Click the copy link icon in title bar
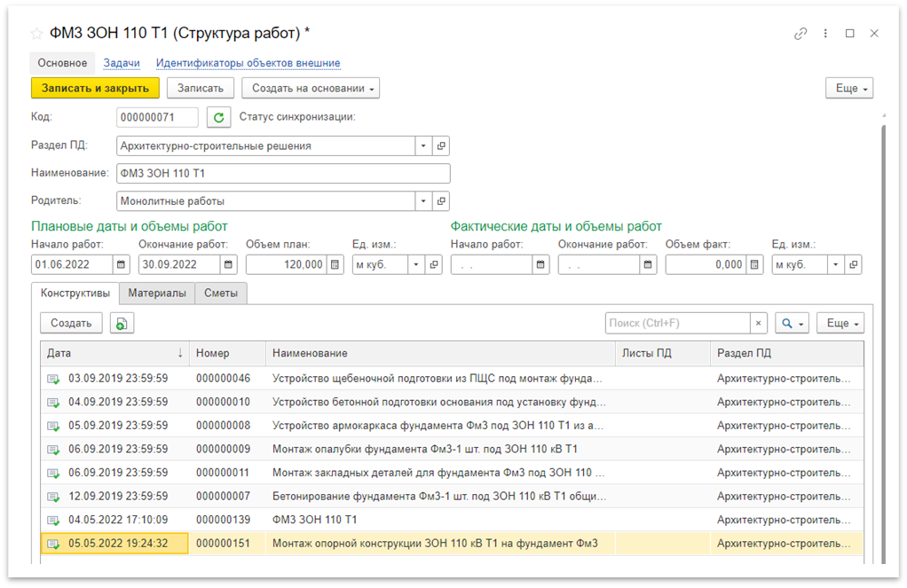This screenshot has height=588, width=907. tap(801, 34)
